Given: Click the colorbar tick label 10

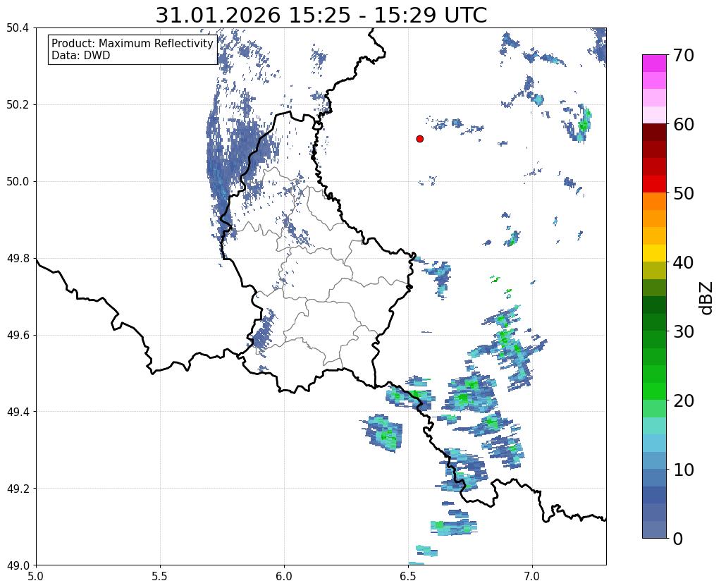Looking at the screenshot, I should 684,470.
